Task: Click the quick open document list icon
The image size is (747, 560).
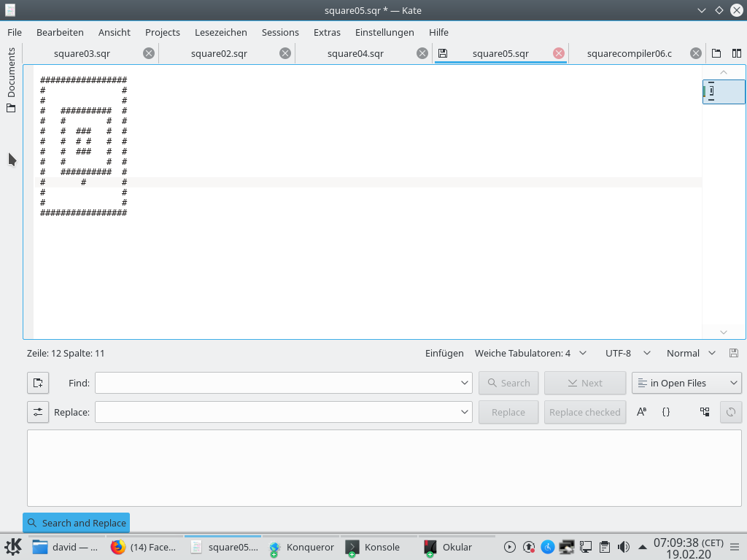Action: click(716, 53)
